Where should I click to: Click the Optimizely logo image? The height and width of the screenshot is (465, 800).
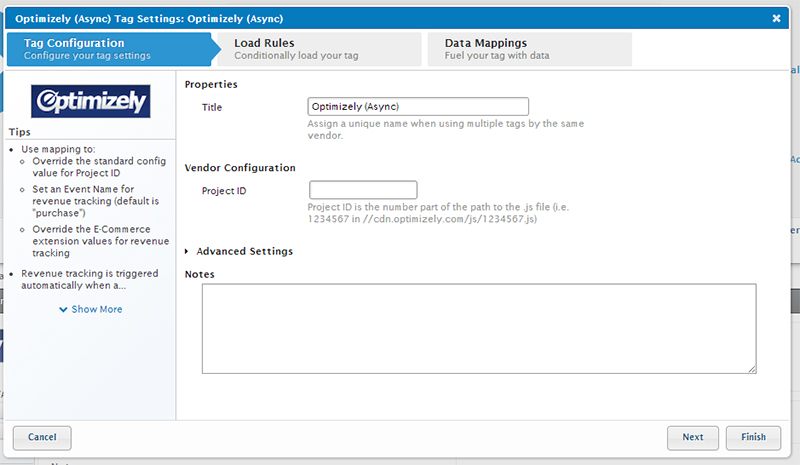click(90, 101)
